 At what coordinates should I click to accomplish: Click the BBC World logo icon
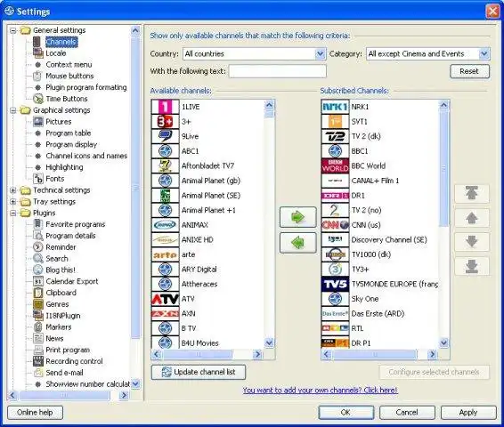[335, 166]
